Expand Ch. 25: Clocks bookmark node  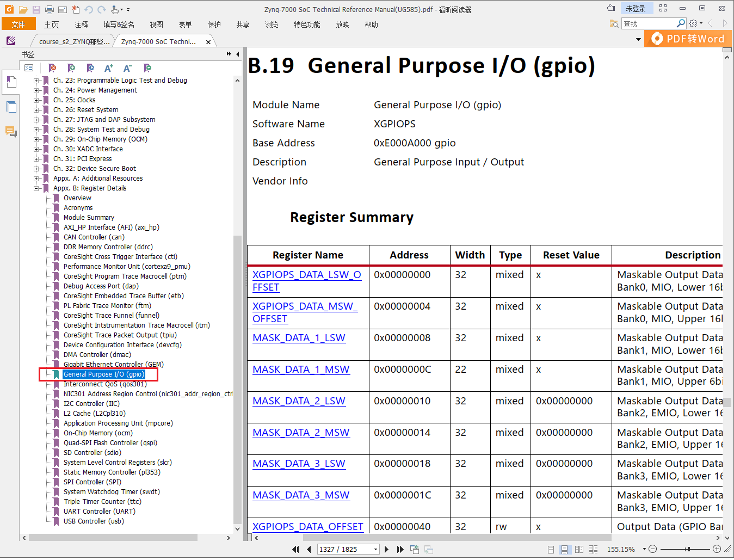[x=36, y=100]
